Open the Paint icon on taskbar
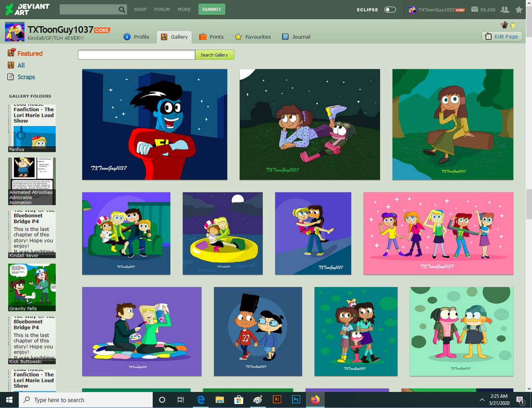532x408 pixels. coord(258,400)
